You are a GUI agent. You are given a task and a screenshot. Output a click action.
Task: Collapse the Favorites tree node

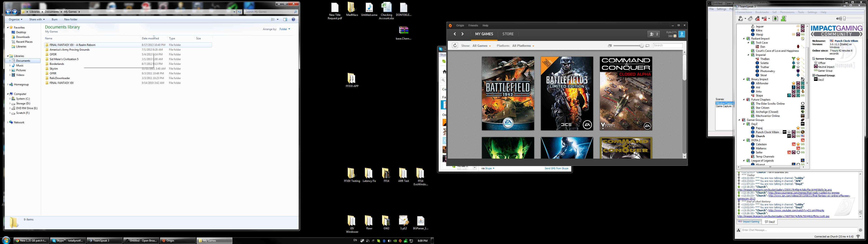(x=7, y=27)
